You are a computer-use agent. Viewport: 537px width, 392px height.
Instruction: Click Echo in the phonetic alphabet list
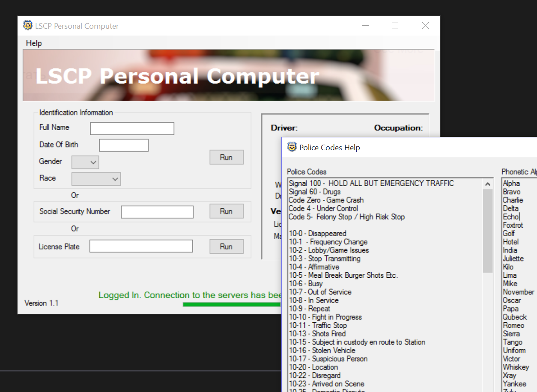511,217
